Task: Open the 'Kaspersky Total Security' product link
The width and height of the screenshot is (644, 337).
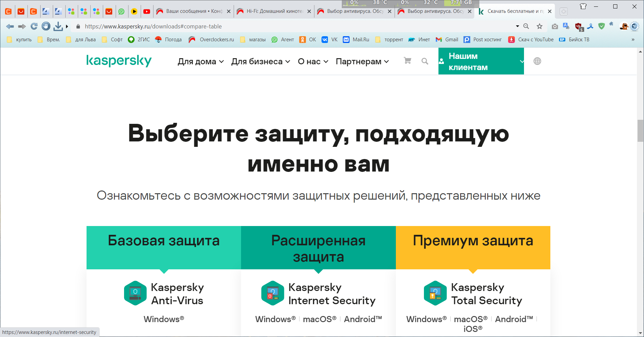Action: click(487, 294)
